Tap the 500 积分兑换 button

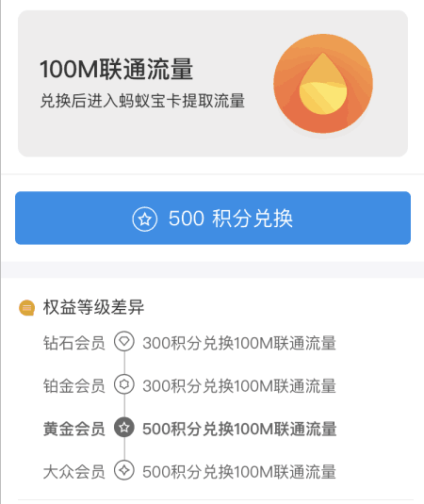pos(213,218)
